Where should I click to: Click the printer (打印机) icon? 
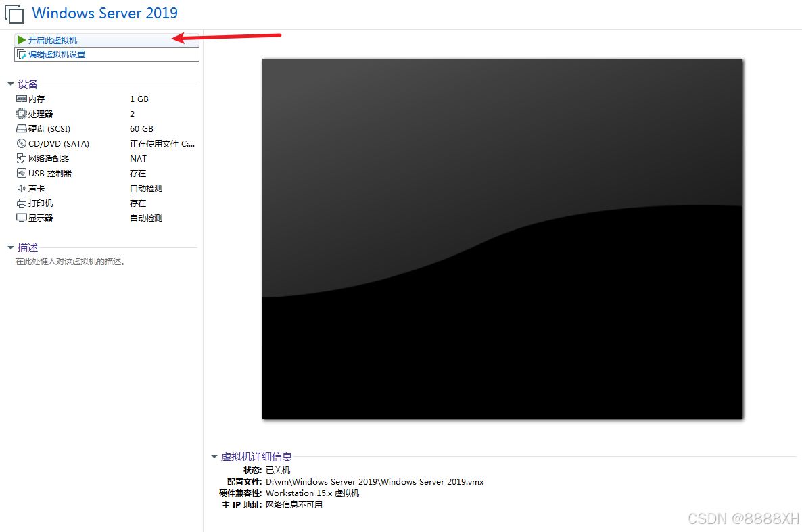tap(22, 203)
